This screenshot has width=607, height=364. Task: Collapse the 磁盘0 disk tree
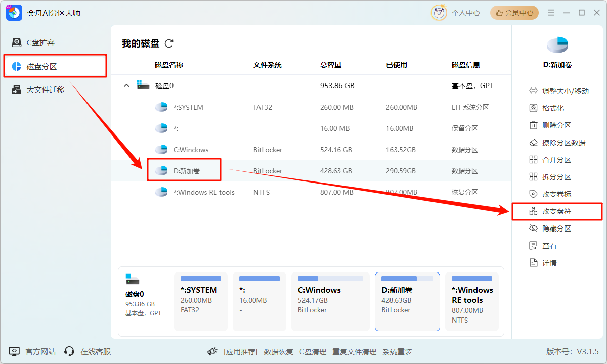126,85
